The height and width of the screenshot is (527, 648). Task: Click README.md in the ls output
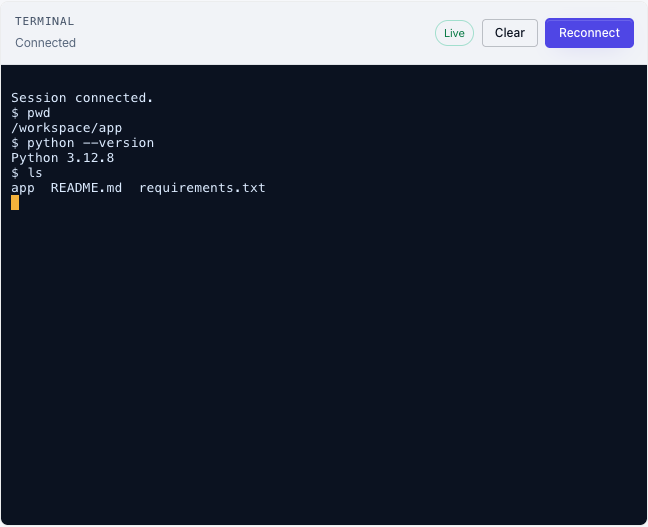[x=86, y=188]
